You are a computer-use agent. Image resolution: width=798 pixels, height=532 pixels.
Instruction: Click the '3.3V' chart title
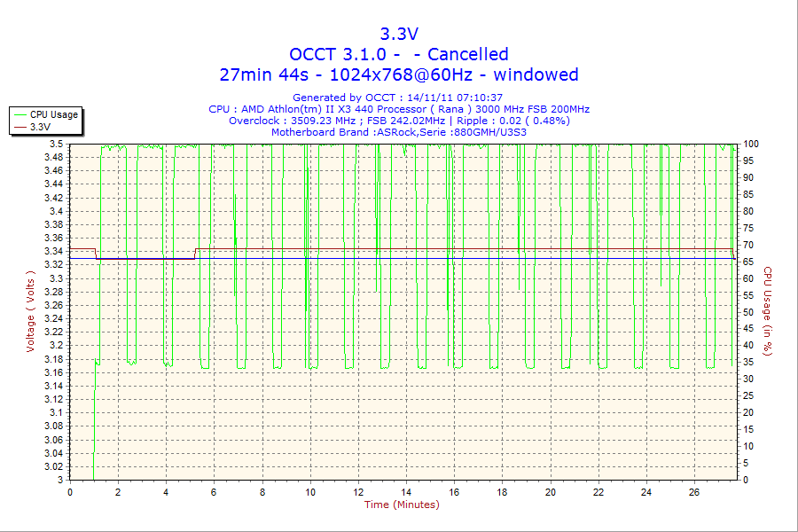399,34
